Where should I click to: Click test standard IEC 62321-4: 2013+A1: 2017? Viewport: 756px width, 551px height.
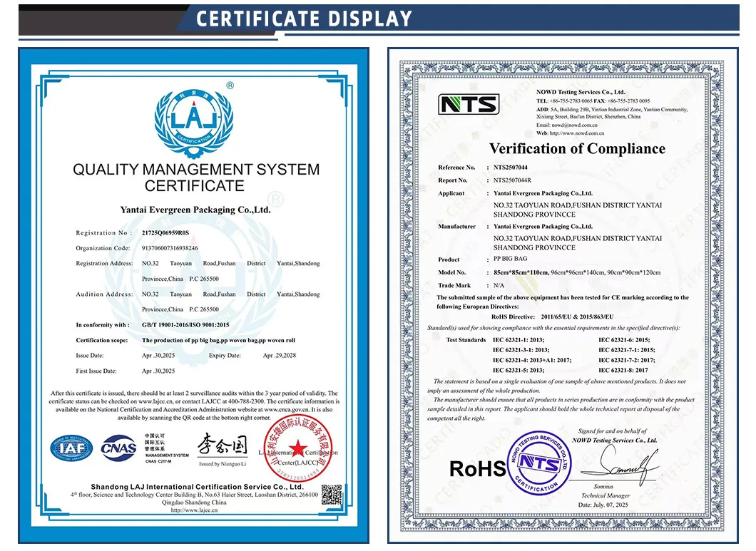(x=532, y=360)
